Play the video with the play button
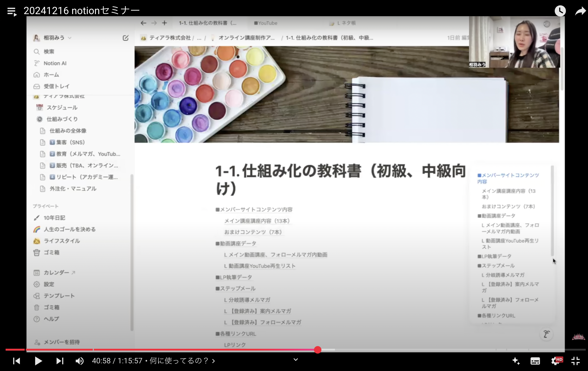This screenshot has width=588, height=371. pyautogui.click(x=38, y=361)
